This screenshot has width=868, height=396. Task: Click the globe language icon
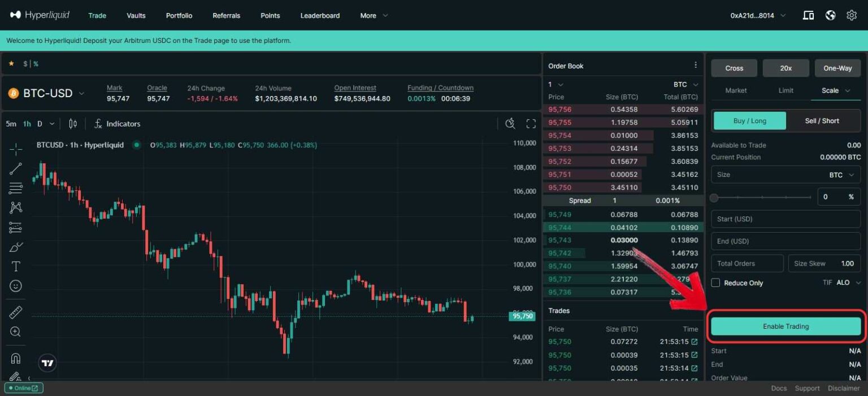click(x=830, y=15)
